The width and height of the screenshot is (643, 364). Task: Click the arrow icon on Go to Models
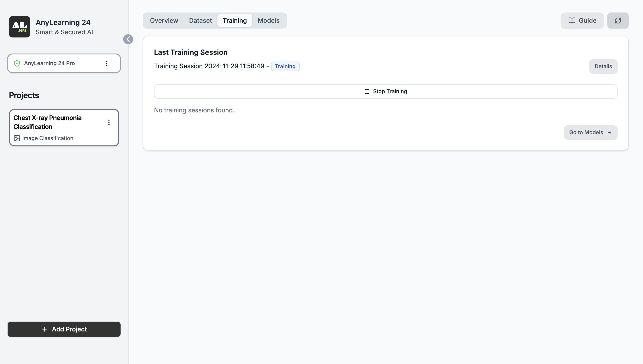click(x=609, y=132)
